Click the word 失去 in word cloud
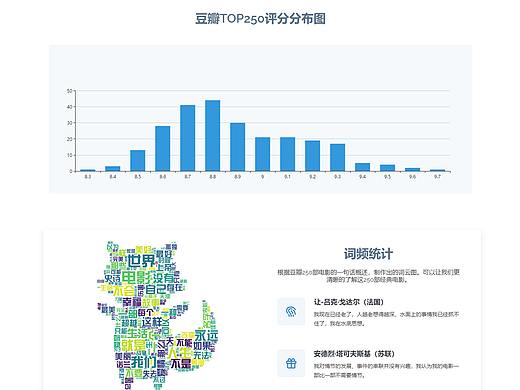This screenshot has height=390, width=520. [150, 374]
